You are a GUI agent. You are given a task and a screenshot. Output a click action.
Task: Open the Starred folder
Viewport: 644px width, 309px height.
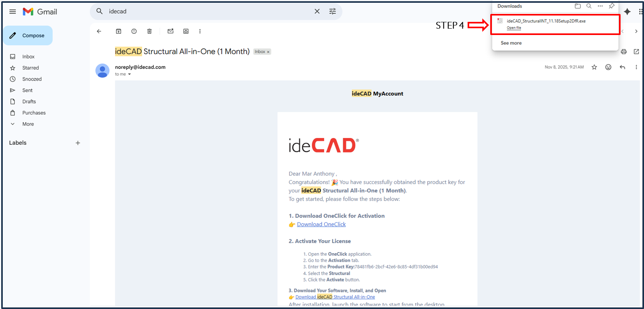click(x=31, y=68)
